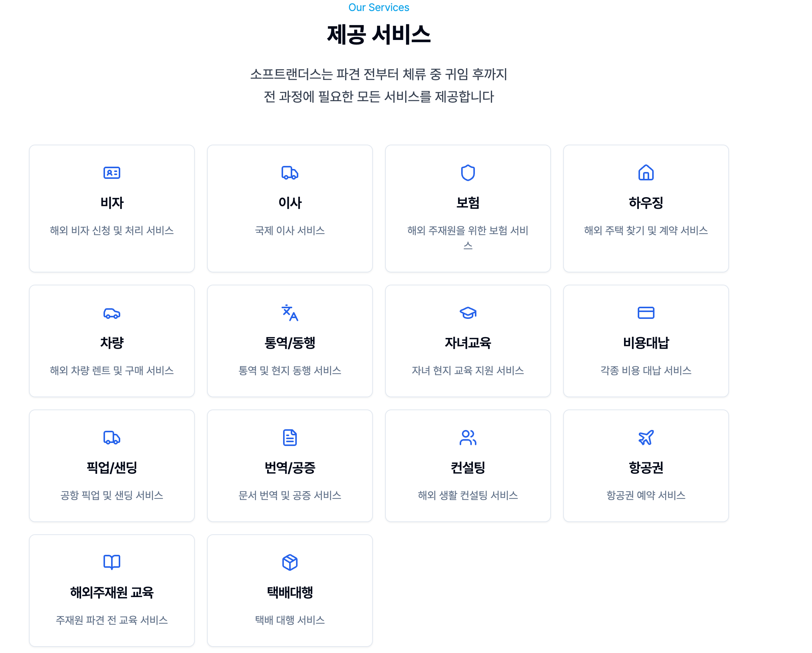This screenshot has height=653, width=812.
Task: Click the visa ID card icon
Action: 112,173
